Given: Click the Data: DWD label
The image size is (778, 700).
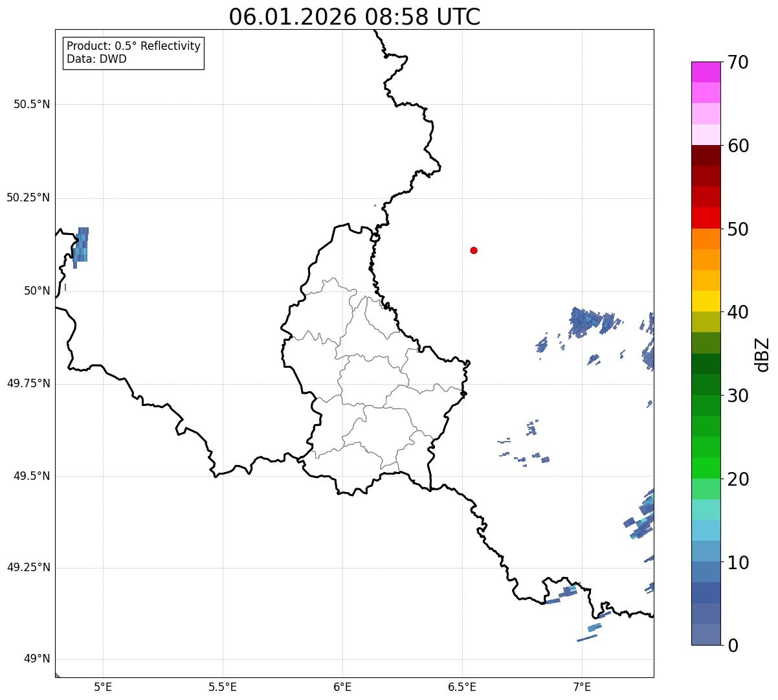Looking at the screenshot, I should (97, 59).
